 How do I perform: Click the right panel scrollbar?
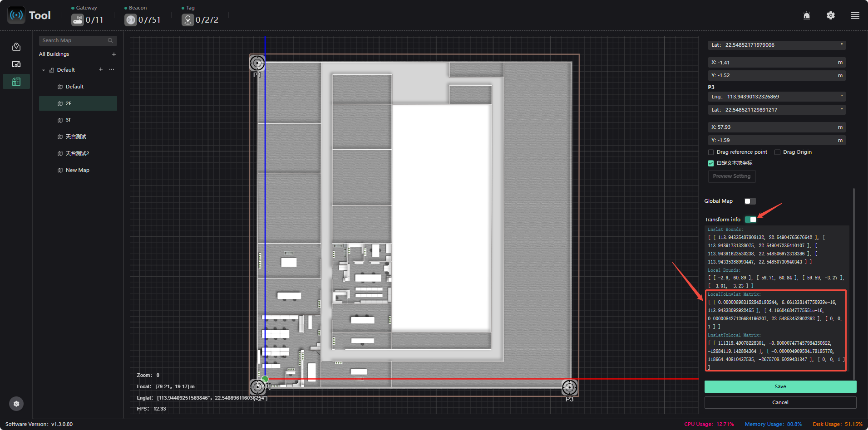854,283
